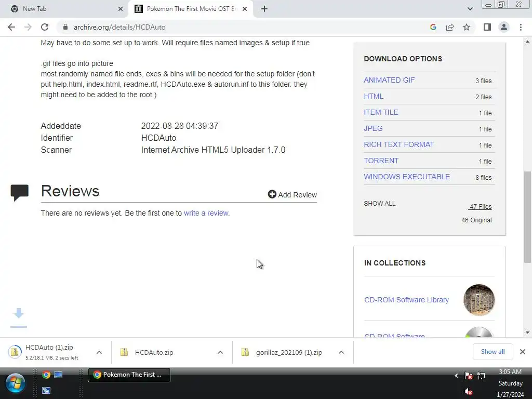
Task: Click Show all downloads
Action: click(493, 352)
